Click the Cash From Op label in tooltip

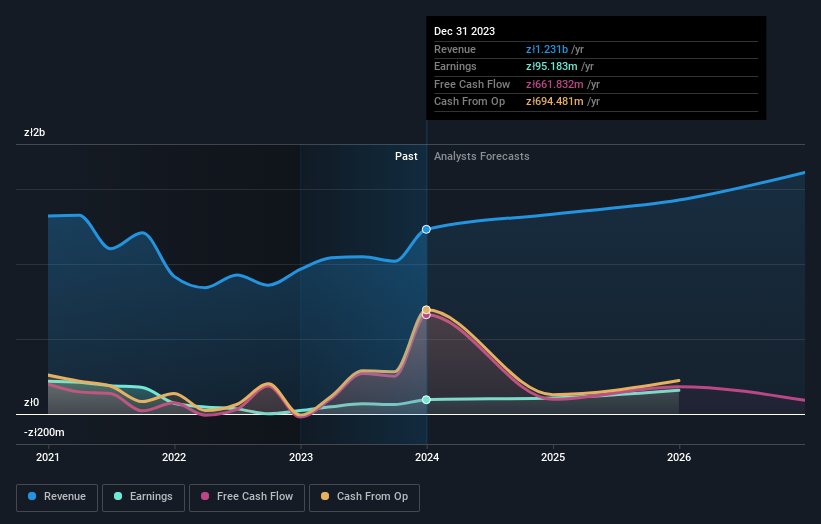click(470, 102)
